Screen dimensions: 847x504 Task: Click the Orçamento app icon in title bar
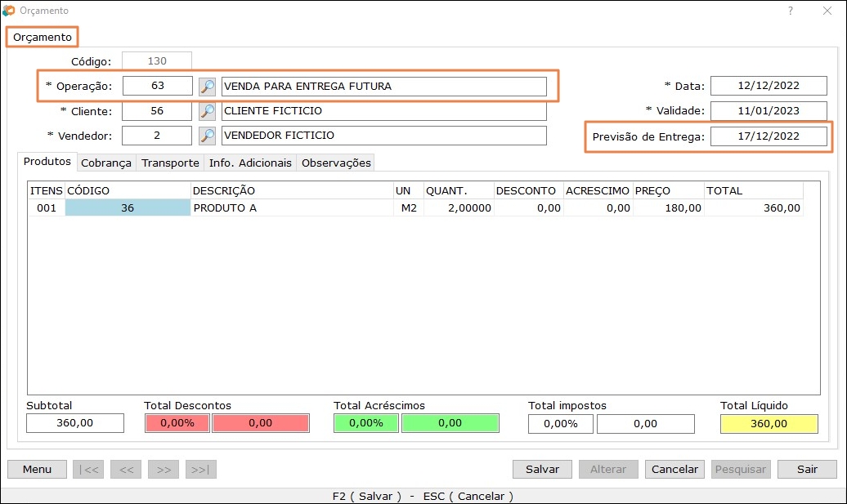click(x=9, y=11)
